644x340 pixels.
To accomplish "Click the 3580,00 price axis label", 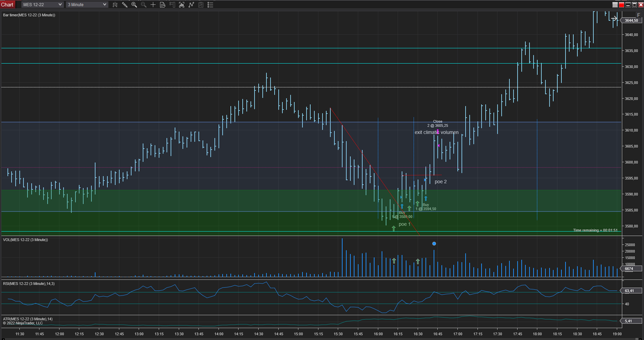I will pyautogui.click(x=631, y=226).
